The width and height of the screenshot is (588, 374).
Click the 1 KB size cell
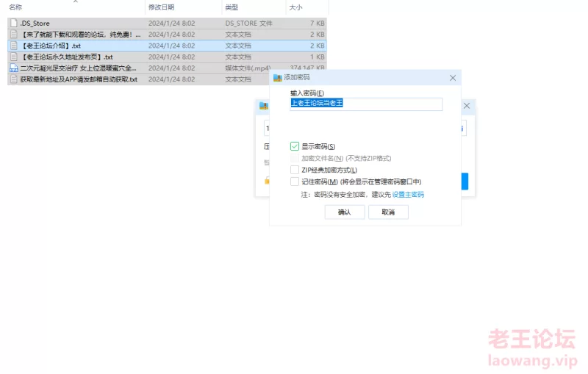318,57
